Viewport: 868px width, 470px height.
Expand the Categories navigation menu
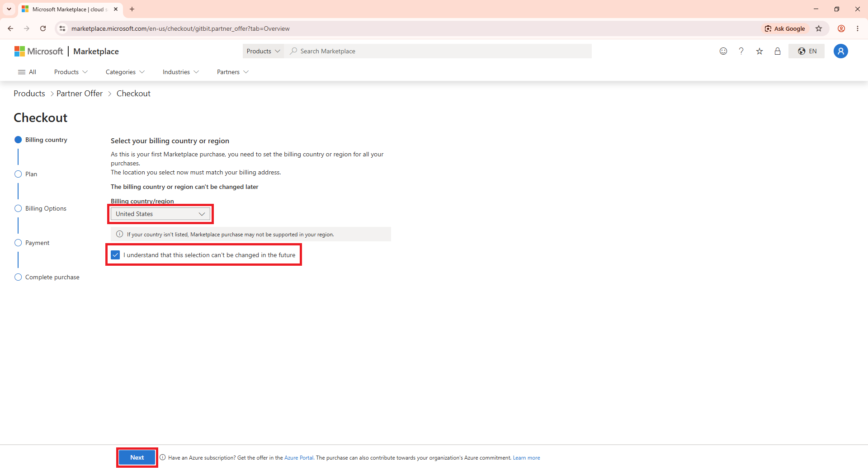pos(125,72)
